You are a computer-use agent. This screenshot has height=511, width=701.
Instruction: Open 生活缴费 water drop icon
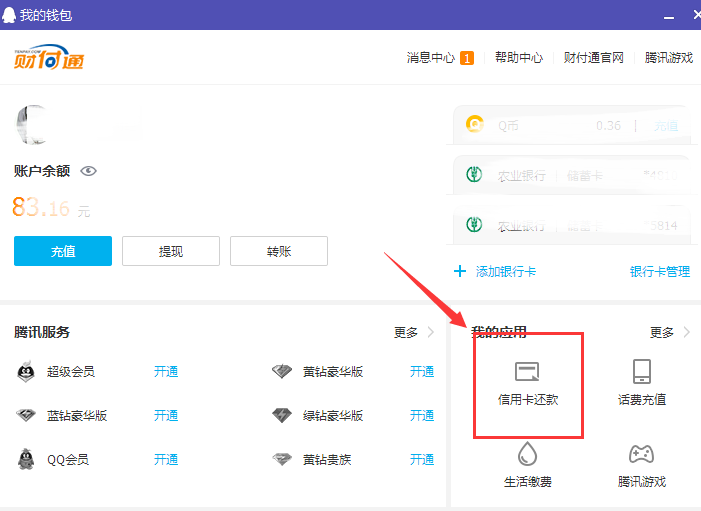pyautogui.click(x=528, y=454)
